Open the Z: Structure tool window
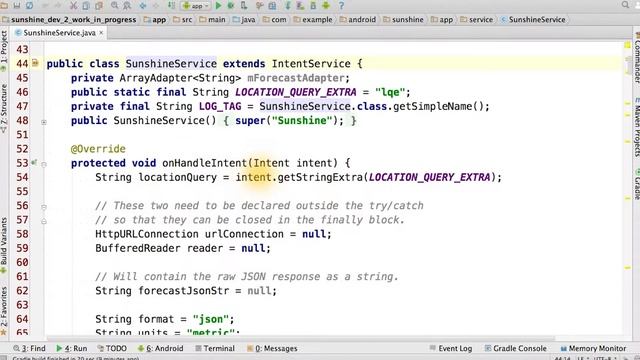This screenshot has width=640, height=360. coord(4,108)
